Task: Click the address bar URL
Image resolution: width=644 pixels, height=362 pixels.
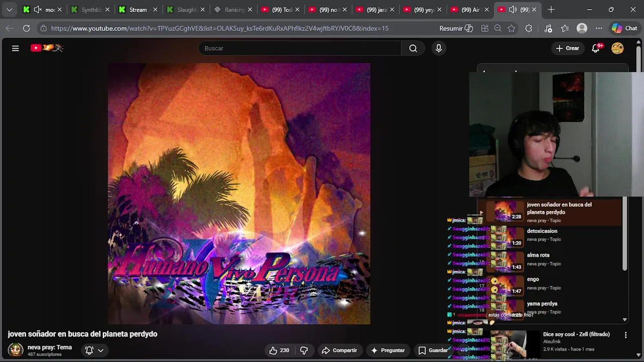Action: (220, 28)
